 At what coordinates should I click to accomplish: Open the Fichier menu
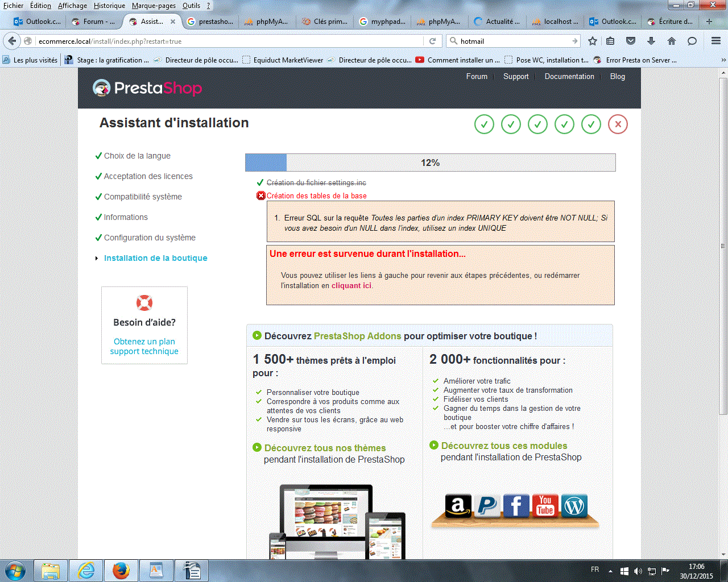(x=14, y=6)
